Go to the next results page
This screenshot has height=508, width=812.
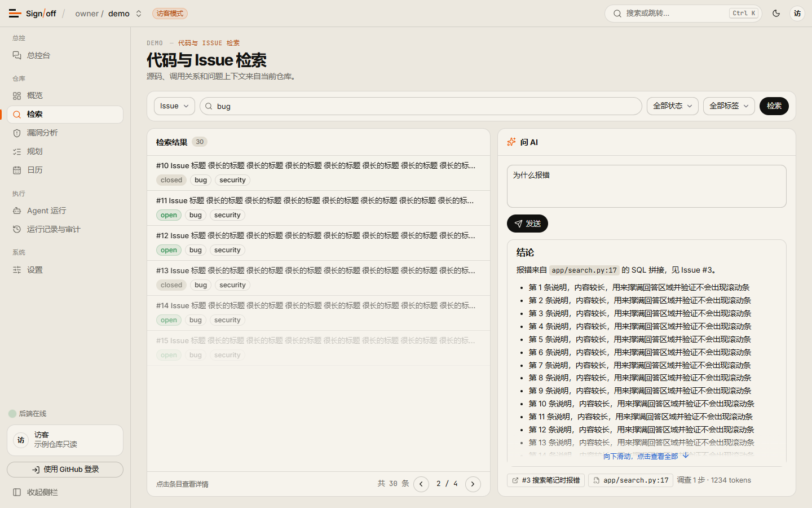(473, 484)
